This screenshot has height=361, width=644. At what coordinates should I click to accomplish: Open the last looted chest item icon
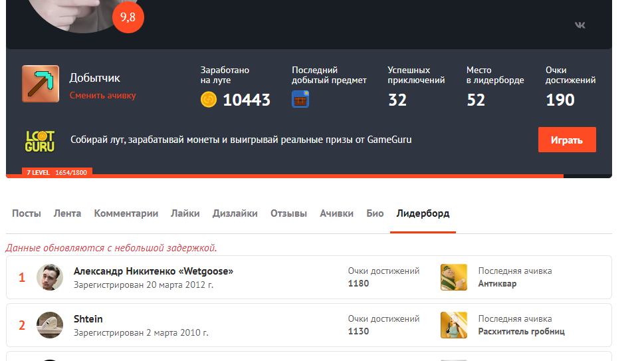pyautogui.click(x=300, y=99)
